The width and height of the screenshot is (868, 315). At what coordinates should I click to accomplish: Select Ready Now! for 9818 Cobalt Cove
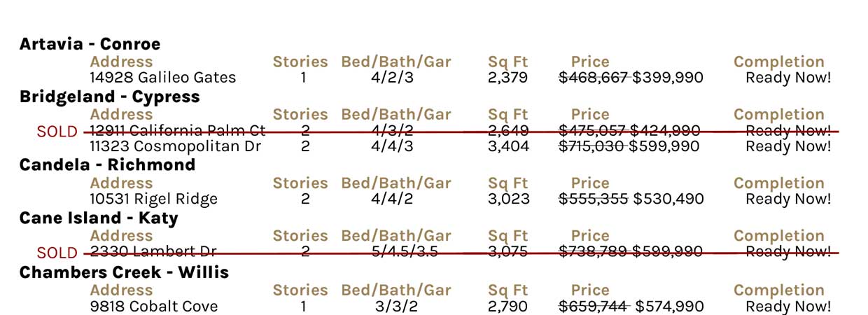pos(788,307)
